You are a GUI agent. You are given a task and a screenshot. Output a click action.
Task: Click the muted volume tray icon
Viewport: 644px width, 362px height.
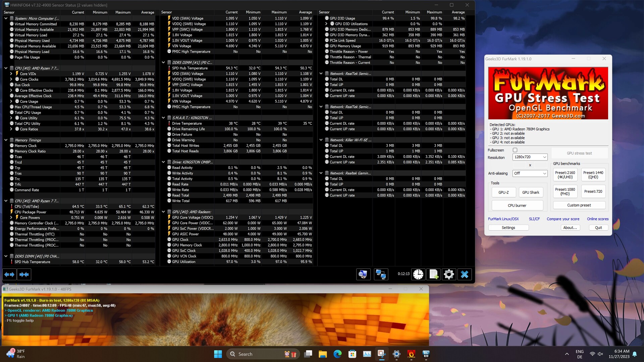600,354
